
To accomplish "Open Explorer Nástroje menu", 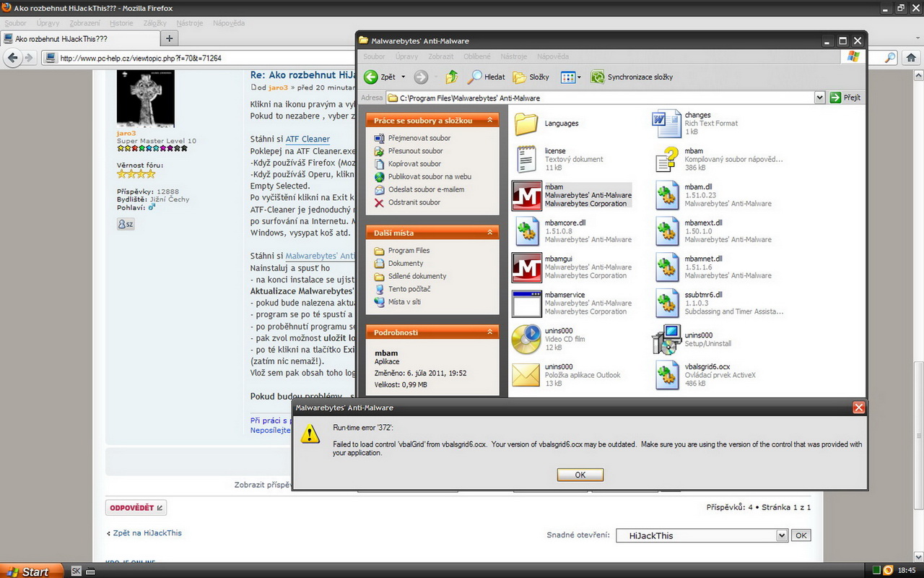I will point(513,56).
